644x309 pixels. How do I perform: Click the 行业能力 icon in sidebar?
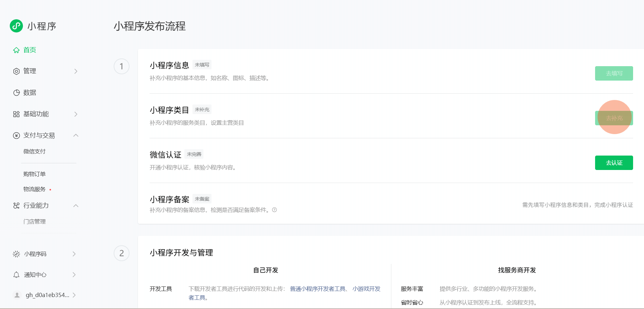click(16, 206)
